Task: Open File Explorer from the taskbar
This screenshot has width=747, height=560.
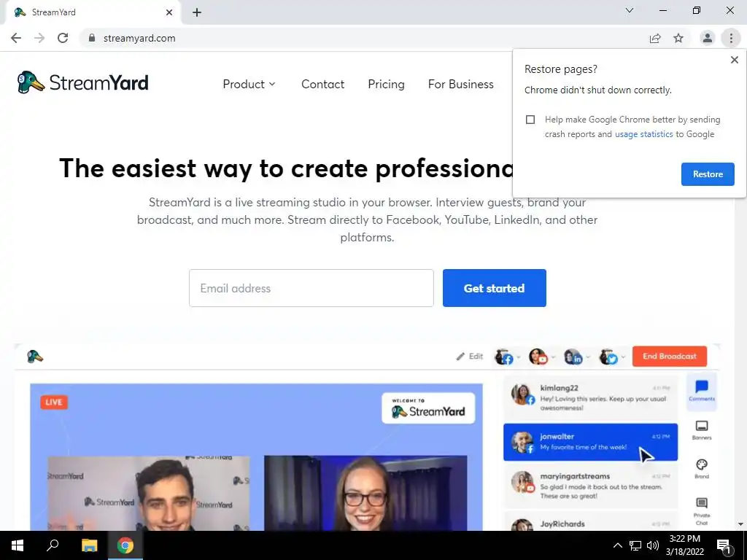Action: (x=89, y=545)
